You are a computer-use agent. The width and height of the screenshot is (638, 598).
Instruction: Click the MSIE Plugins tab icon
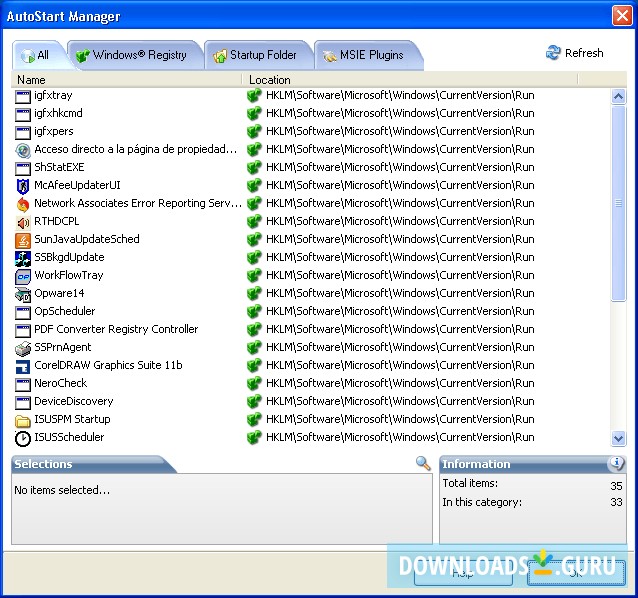[x=330, y=56]
